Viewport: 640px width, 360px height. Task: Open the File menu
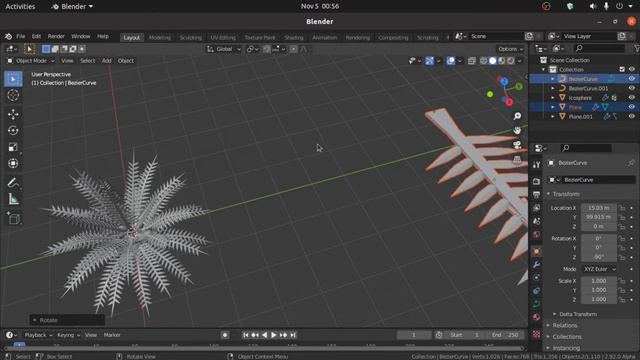[x=20, y=36]
